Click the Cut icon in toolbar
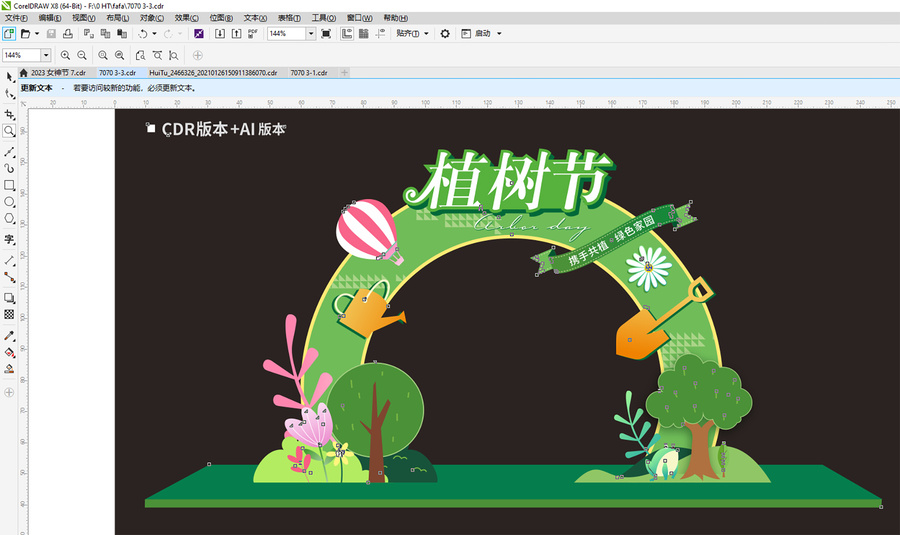The height and width of the screenshot is (535, 900). pyautogui.click(x=88, y=34)
